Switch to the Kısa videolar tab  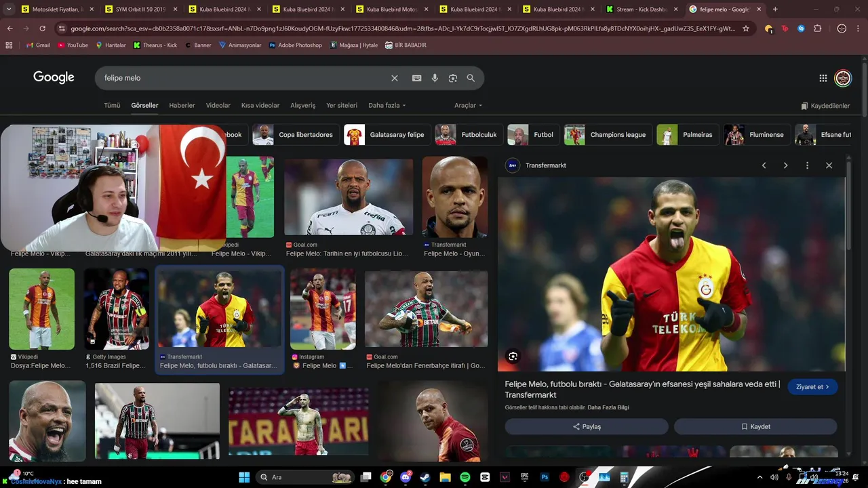click(260, 106)
